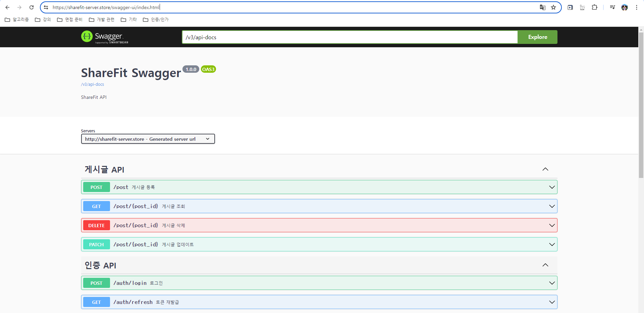This screenshot has height=313, width=644.
Task: Click the DELETE method badge
Action: coord(97,226)
